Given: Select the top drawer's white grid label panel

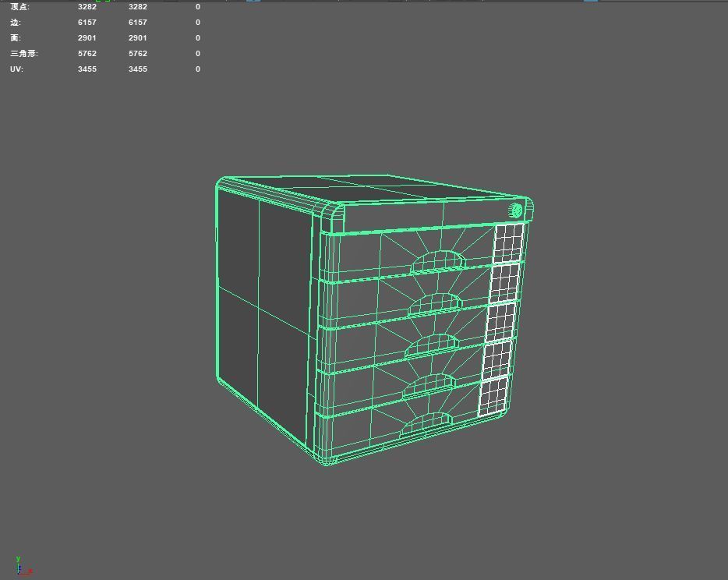Looking at the screenshot, I should coord(508,243).
